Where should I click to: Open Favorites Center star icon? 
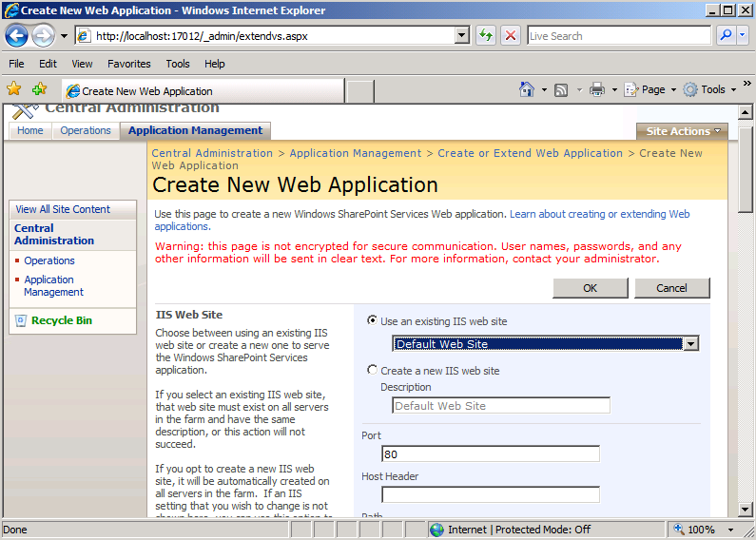point(14,88)
